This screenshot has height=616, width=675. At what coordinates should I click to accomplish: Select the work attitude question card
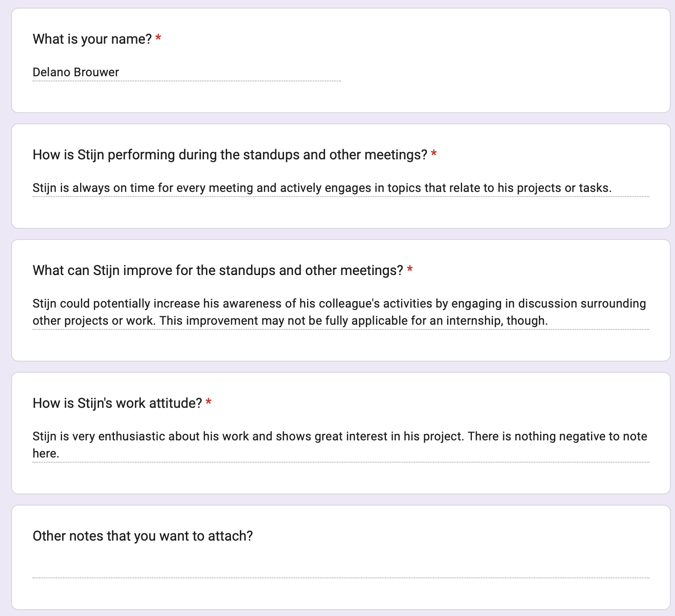(x=338, y=433)
